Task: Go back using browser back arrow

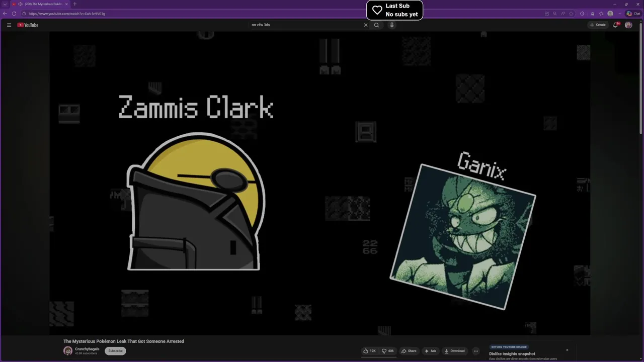Action: (5, 14)
